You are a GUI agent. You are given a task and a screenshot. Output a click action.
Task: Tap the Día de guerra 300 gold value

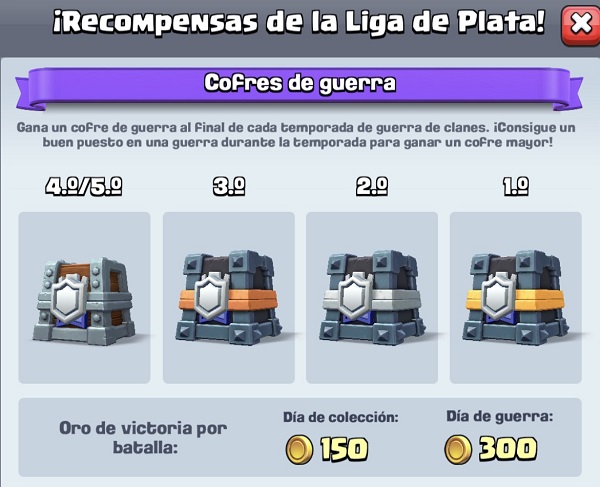tap(508, 449)
